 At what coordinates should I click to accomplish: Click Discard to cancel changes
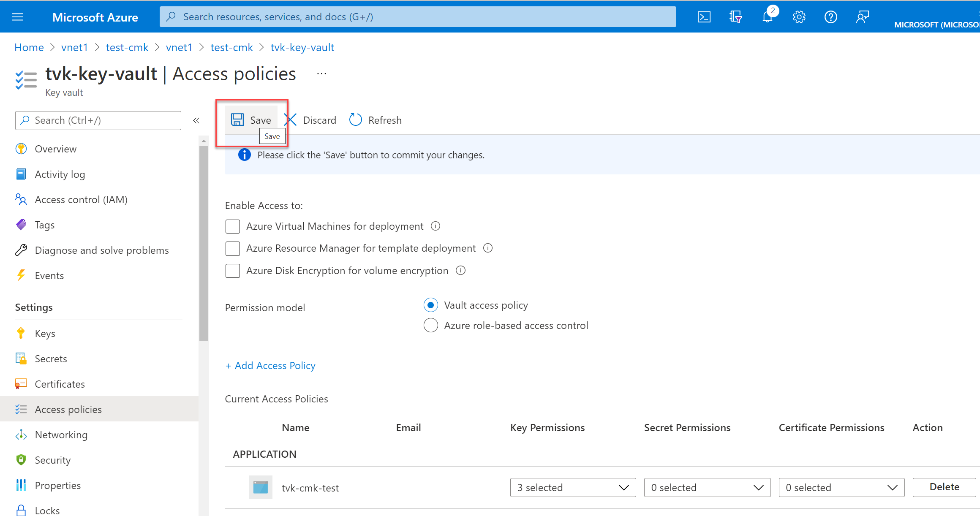pos(310,120)
